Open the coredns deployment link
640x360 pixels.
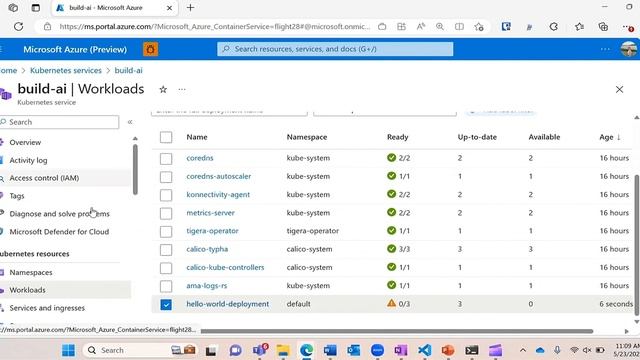200,158
